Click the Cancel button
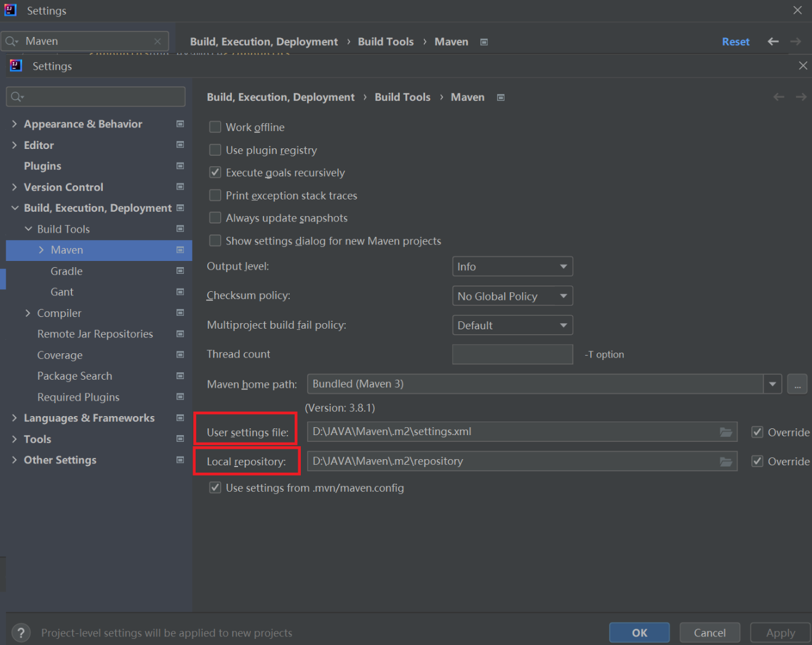This screenshot has height=645, width=812. click(x=710, y=633)
